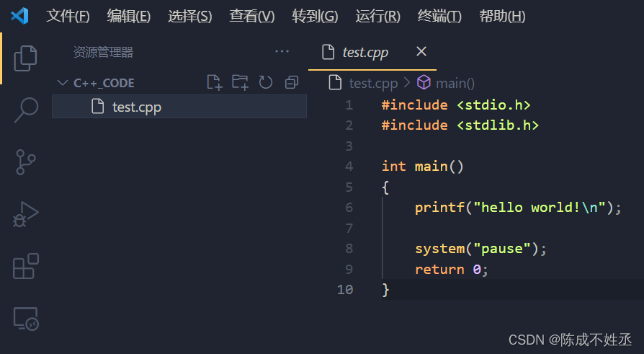Viewport: 644px width, 354px height.
Task: Click the 资源管理器 panel title
Action: tap(103, 52)
